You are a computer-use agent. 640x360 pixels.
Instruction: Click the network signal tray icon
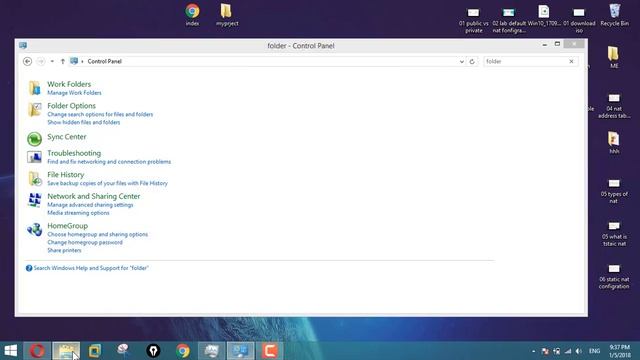coord(568,351)
